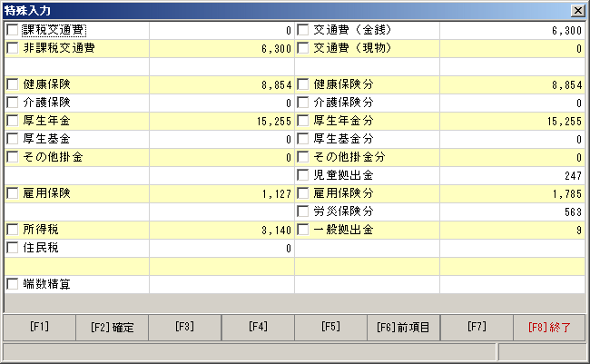The width and height of the screenshot is (590, 364).
Task: Select the 厚生基金分 value field
Action: (x=512, y=139)
